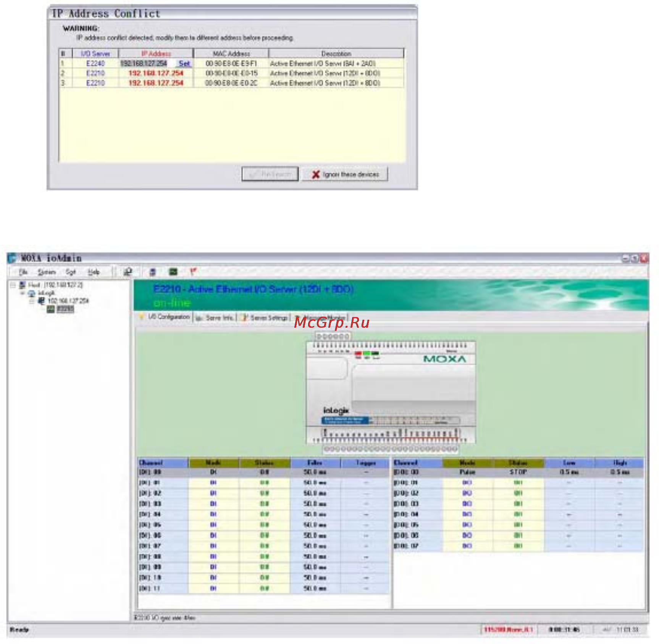Viewport: 659px width, 644px height.
Task: Select DI channel 01 row
Action: 264,482
